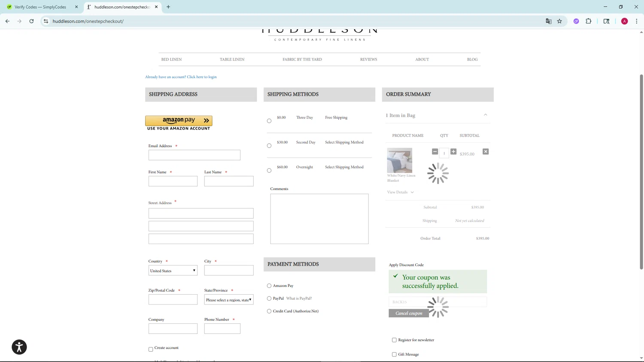Click the login link for existing accounts
644x362 pixels.
181,77
